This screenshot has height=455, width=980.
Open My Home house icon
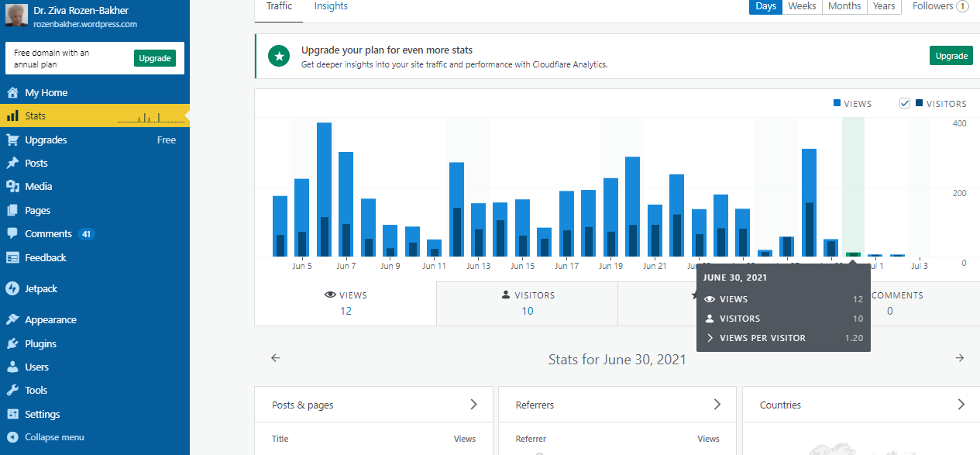pos(12,92)
